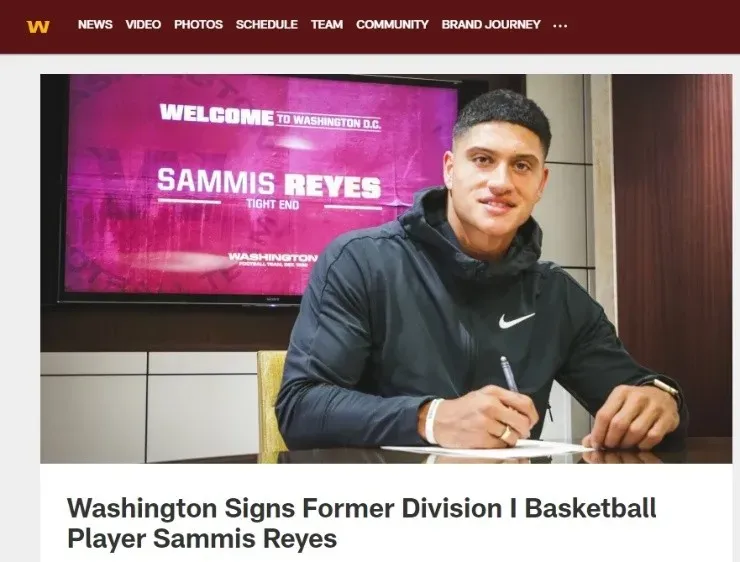This screenshot has width=740, height=562.
Task: Click the Washington Football Team logo on TV
Action: pyautogui.click(x=273, y=259)
